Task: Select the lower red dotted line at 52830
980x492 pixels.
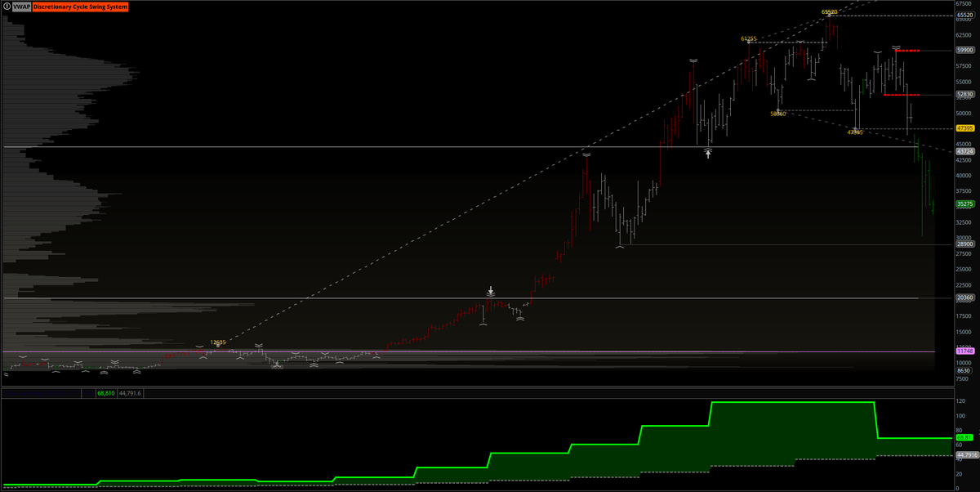Action: pos(901,95)
